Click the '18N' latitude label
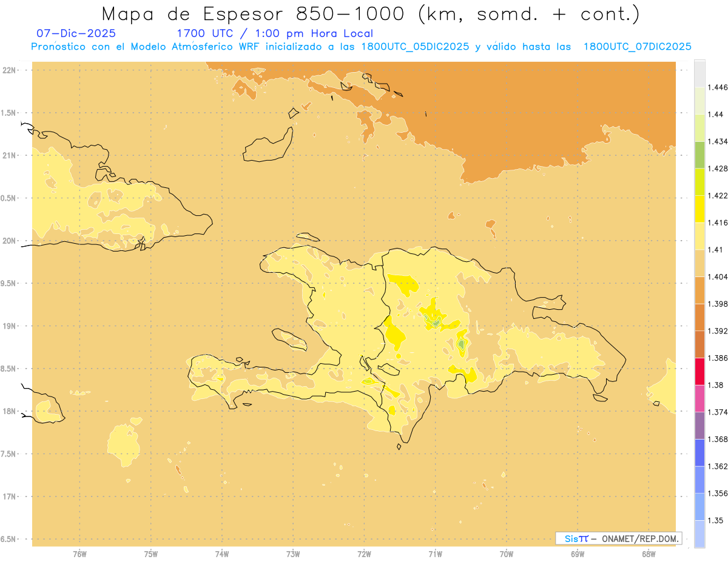Image resolution: width=728 pixels, height=562 pixels. pos(10,412)
